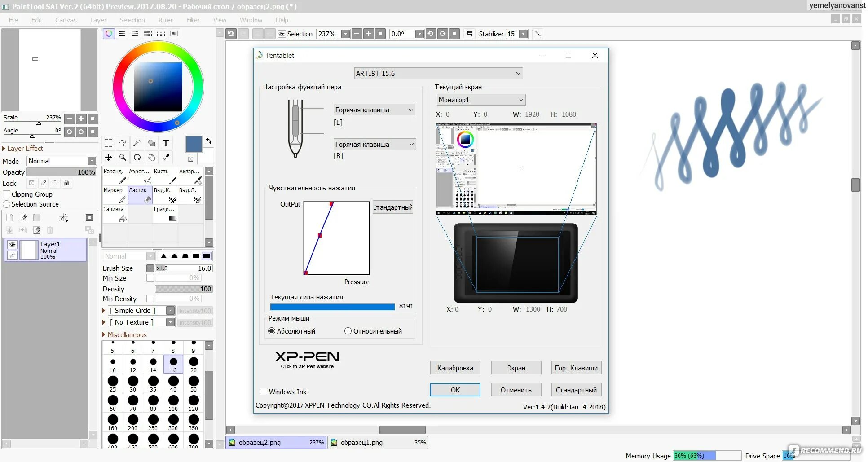Image resolution: width=868 pixels, height=462 pixels.
Task: Choose the Заливка bucket fill tool
Action: (115, 214)
